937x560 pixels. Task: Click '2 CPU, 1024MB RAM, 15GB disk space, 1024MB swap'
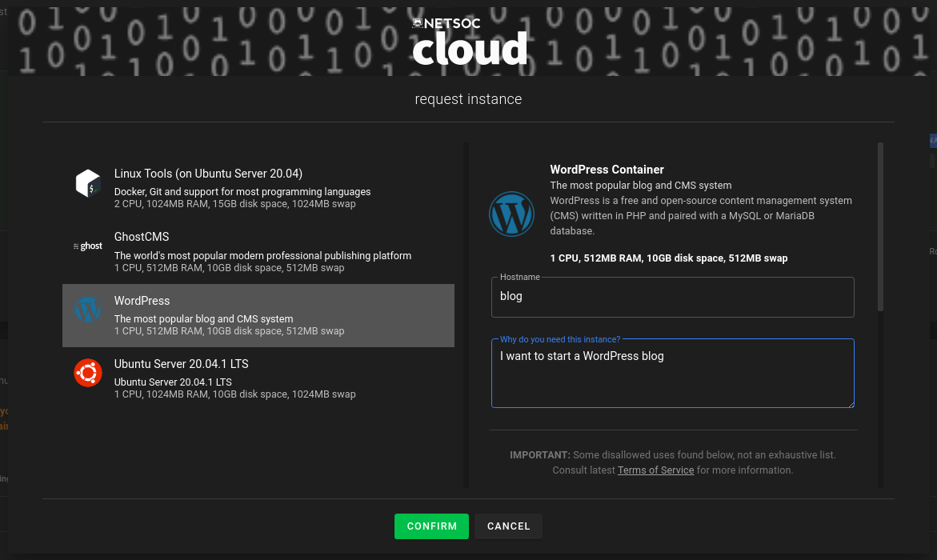tap(234, 204)
